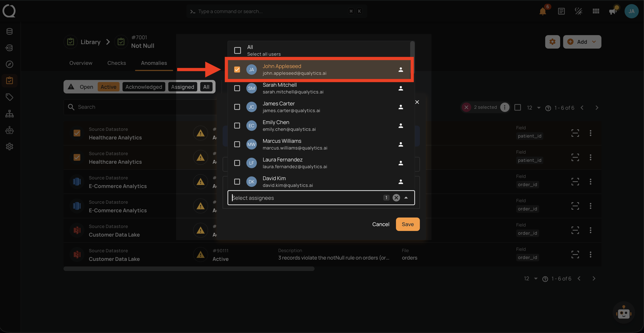Open bulk actions menu for selected anomalies
644x333 pixels.
click(x=504, y=107)
